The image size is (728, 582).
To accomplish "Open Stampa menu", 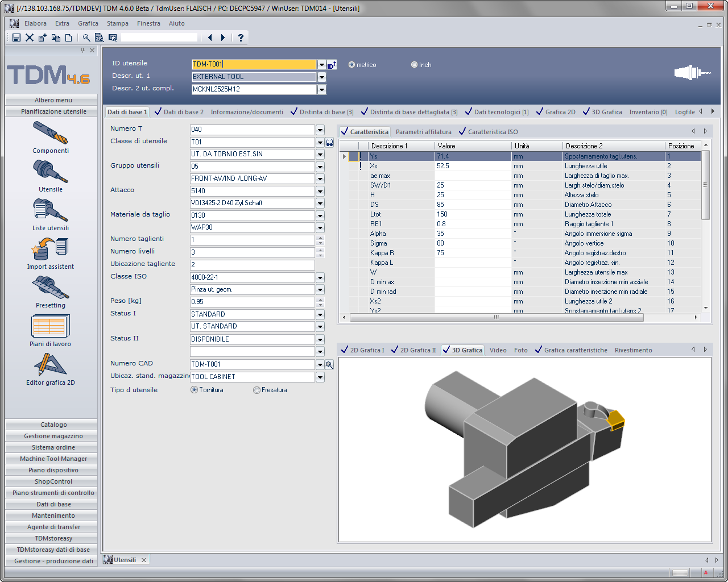I will click(x=118, y=23).
